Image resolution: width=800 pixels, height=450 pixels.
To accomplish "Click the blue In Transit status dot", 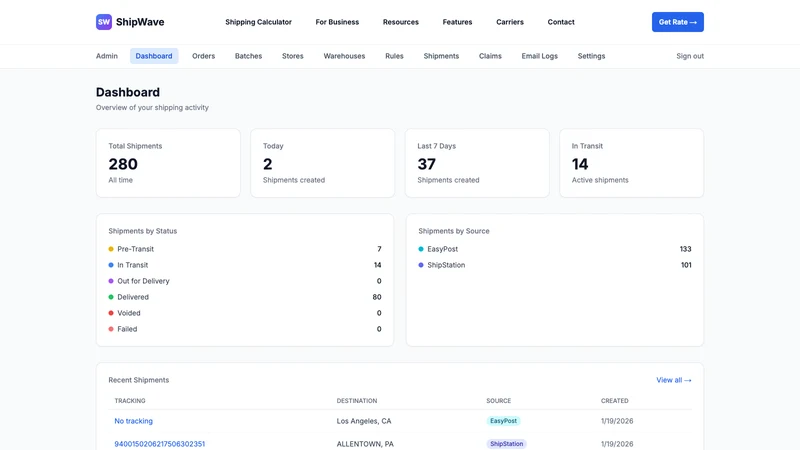I will tap(111, 265).
